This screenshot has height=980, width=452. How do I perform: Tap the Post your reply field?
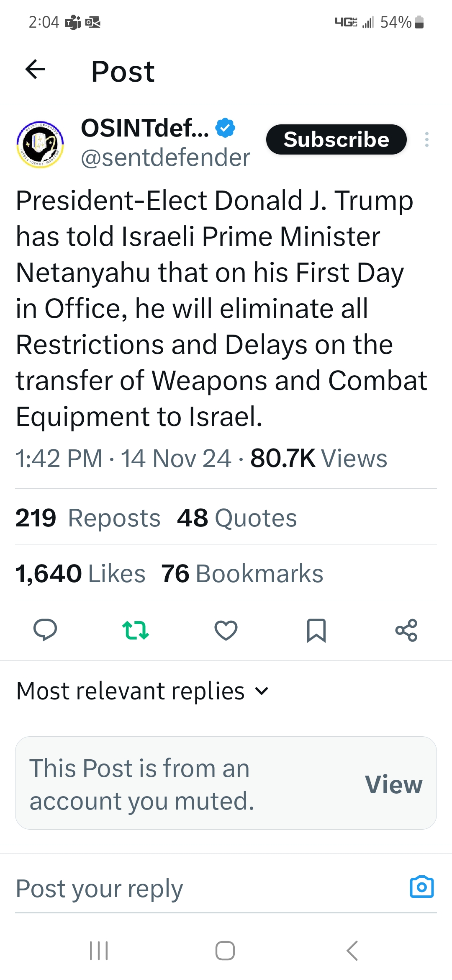click(x=209, y=888)
